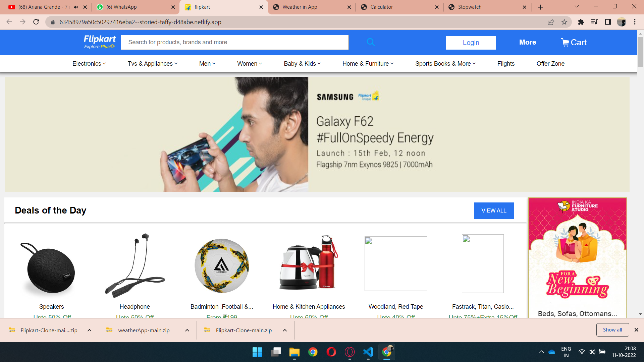
Task: Open the Offer Zone menu item
Action: pos(550,64)
